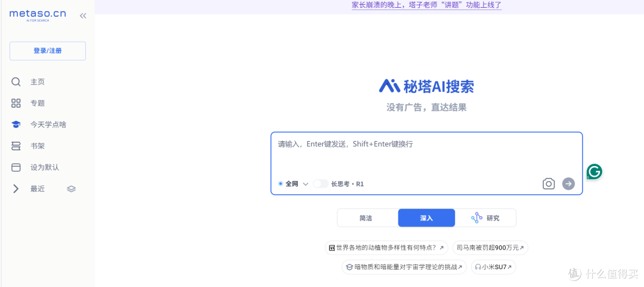Viewport: 644px width, 287px height.
Task: Click the metaso.cn logo
Action: [38, 15]
